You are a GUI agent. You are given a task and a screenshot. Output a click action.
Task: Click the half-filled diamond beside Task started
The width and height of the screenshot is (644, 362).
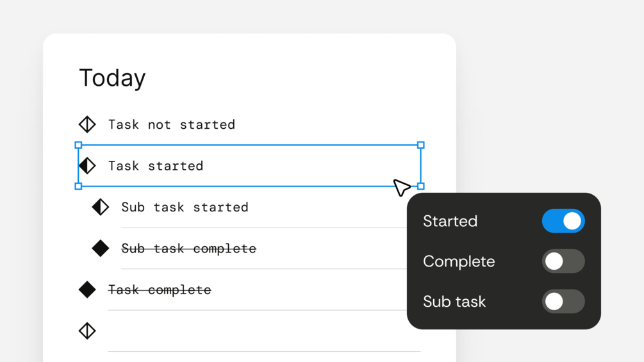pos(88,166)
